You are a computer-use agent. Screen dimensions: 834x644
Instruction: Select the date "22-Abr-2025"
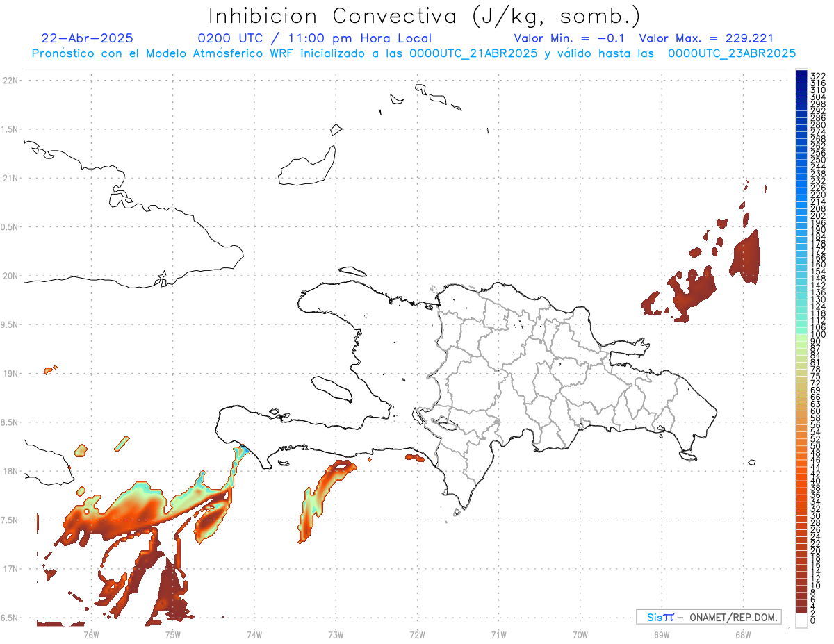coord(87,38)
